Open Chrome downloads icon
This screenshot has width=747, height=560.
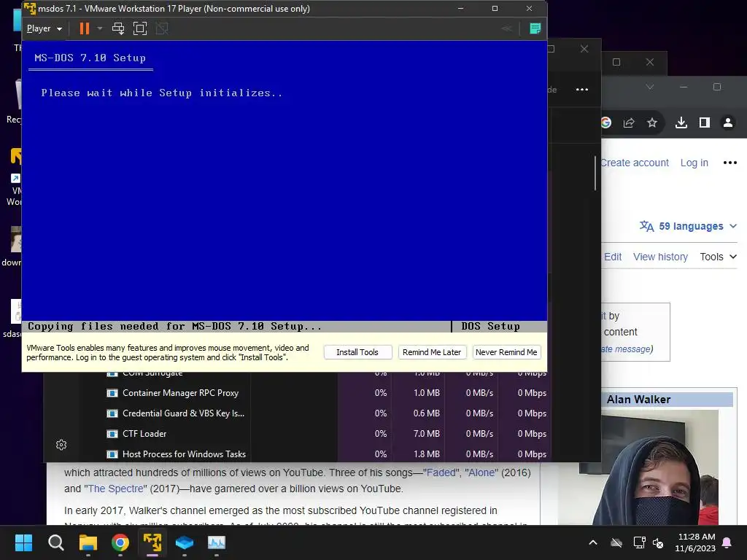[x=681, y=122]
